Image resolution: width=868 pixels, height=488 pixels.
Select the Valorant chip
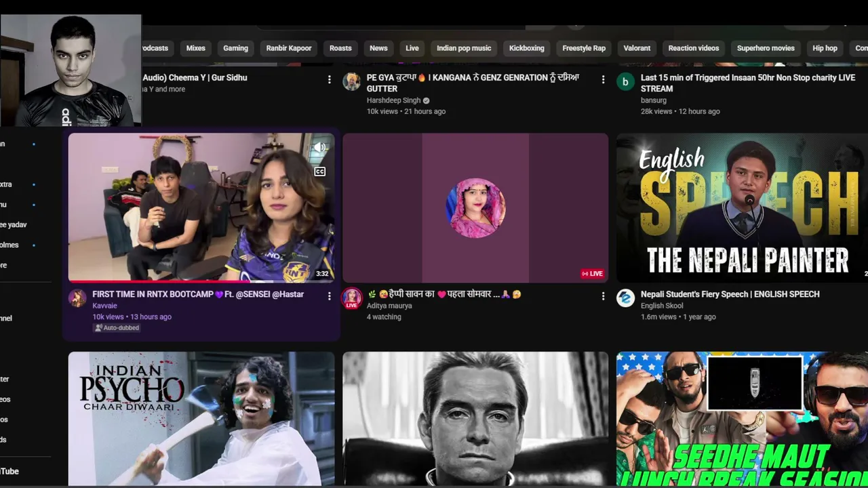pyautogui.click(x=637, y=48)
